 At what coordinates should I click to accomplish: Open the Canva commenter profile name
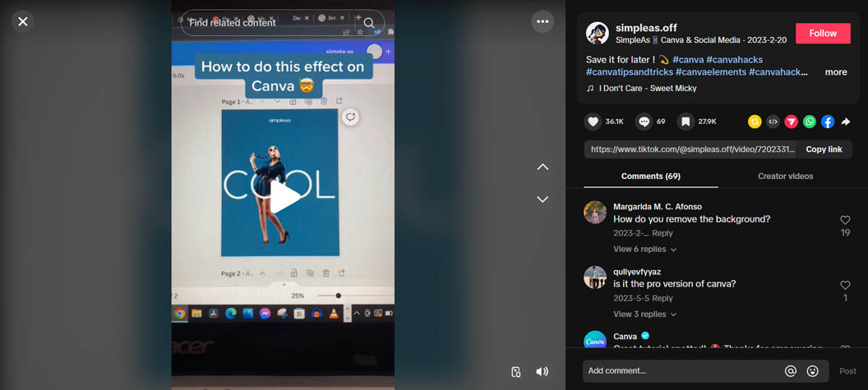pyautogui.click(x=625, y=337)
